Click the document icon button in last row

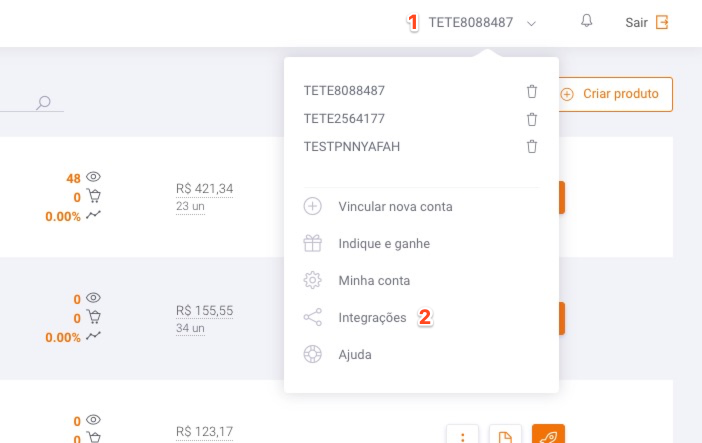click(505, 434)
